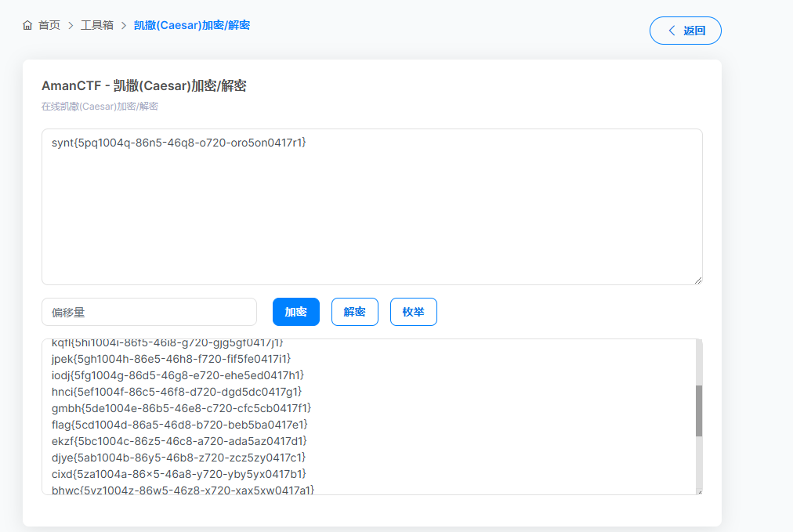This screenshot has height=532, width=793.
Task: Go to the 首页 breadcrumb link
Action: click(x=49, y=25)
